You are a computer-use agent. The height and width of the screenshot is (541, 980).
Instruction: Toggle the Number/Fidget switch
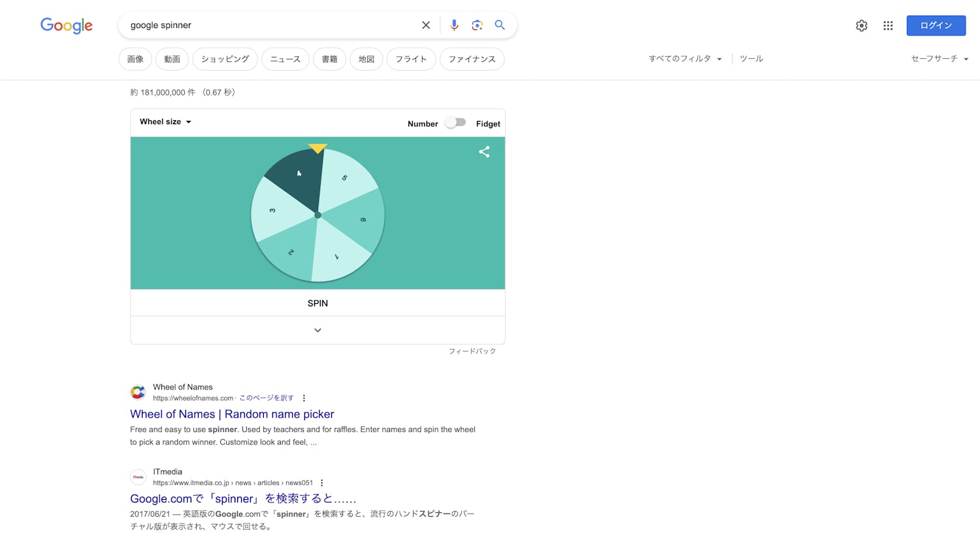(455, 123)
